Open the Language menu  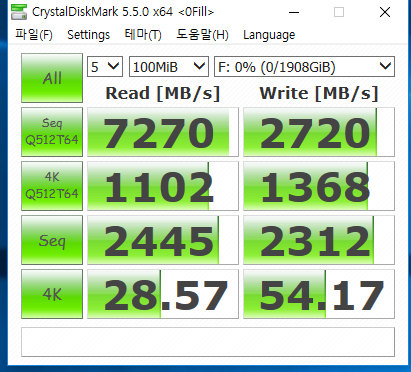click(269, 35)
